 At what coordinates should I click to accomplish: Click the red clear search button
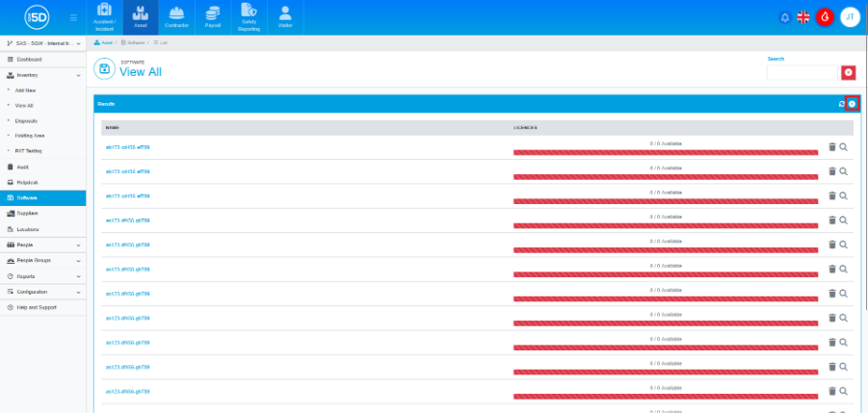(848, 72)
